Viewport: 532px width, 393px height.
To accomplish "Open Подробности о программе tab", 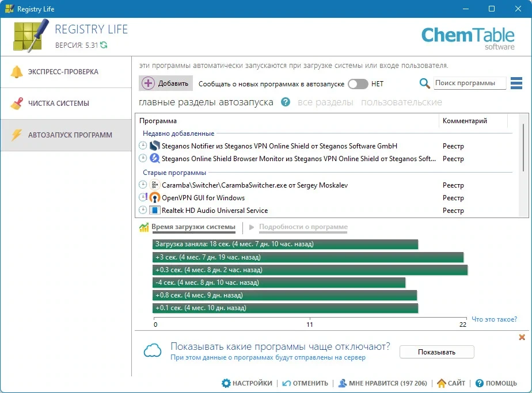I will 303,227.
